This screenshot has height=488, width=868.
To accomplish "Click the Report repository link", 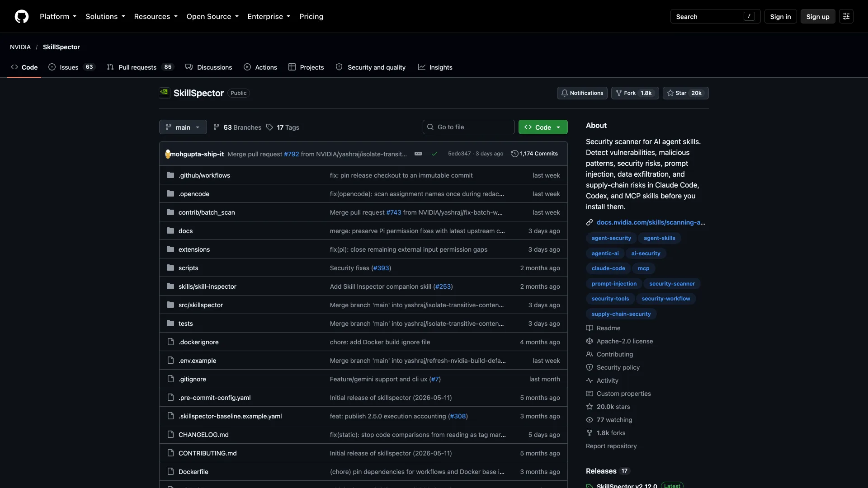I will click(x=611, y=446).
